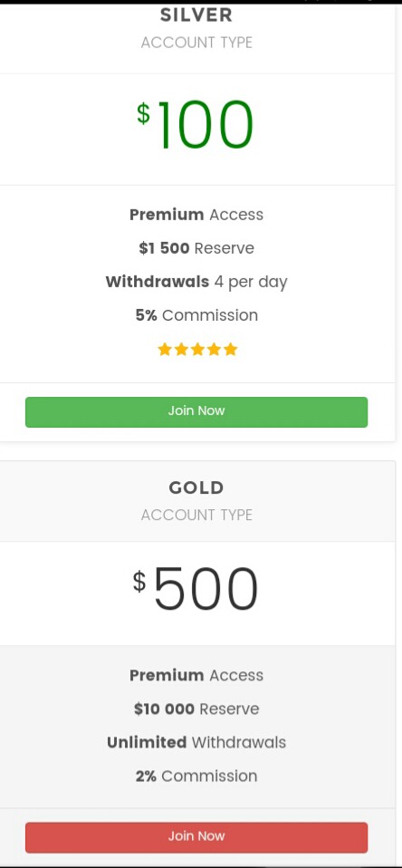The width and height of the screenshot is (402, 868).
Task: Select the SILVER account heading
Action: click(196, 14)
